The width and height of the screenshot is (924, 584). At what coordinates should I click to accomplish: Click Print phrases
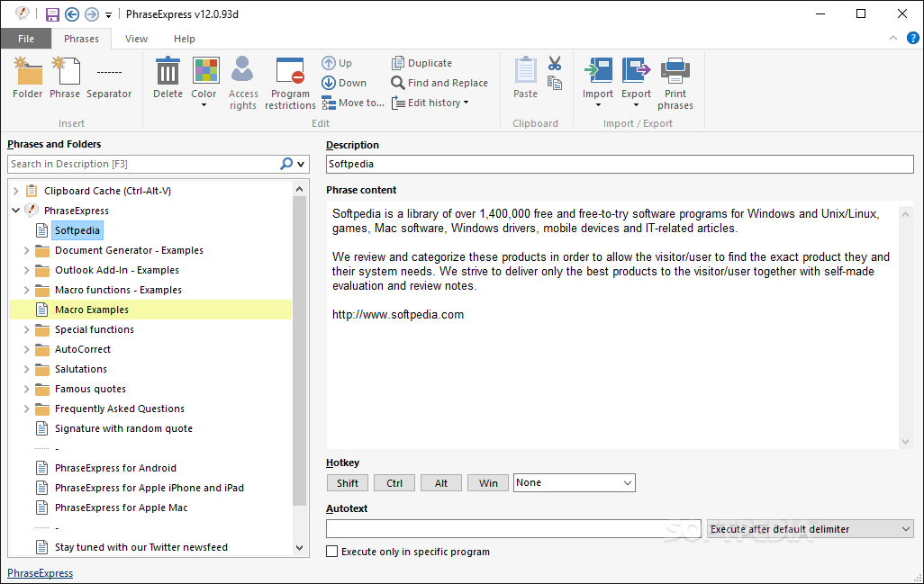tap(675, 84)
